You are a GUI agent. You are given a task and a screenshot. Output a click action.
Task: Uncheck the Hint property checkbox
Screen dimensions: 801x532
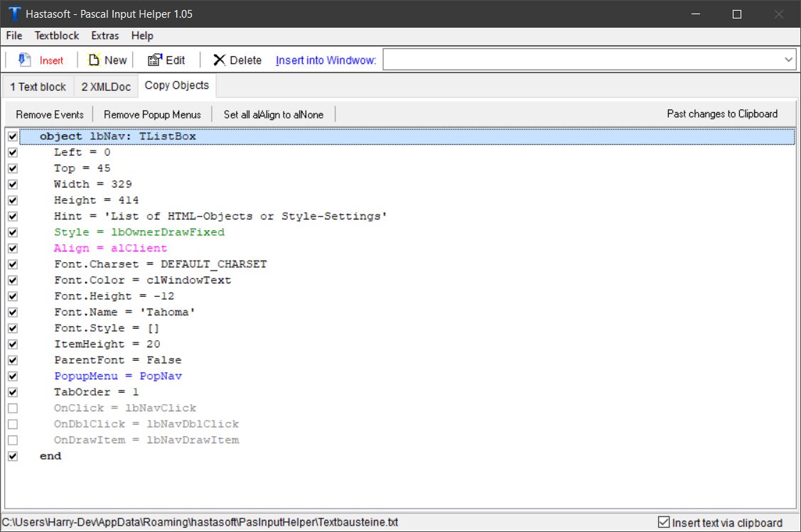13,217
